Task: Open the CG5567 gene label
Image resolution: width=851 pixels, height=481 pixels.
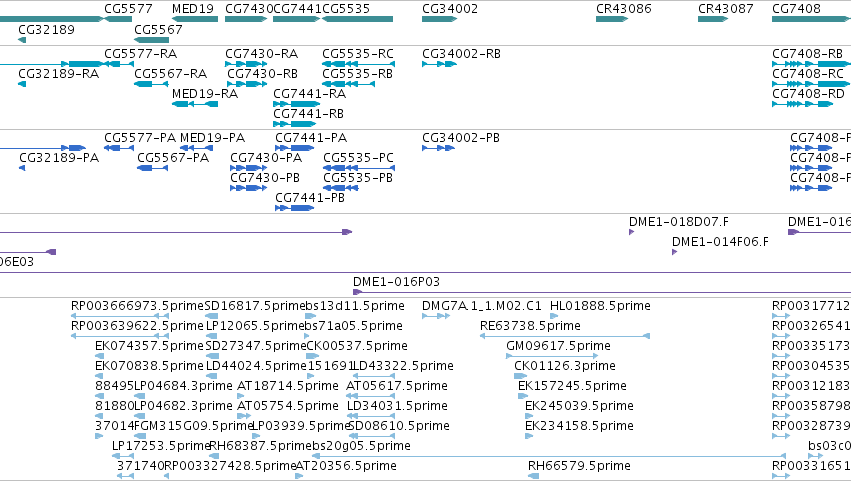Action: (158, 29)
